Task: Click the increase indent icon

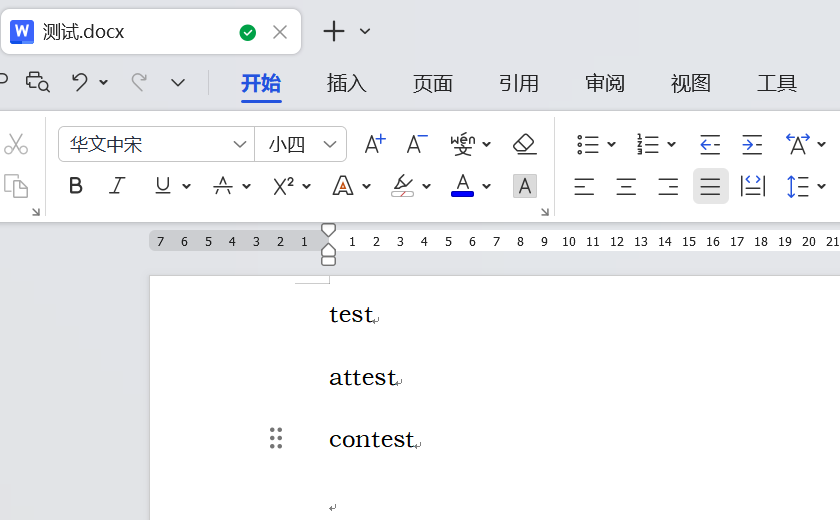Action: 752,144
